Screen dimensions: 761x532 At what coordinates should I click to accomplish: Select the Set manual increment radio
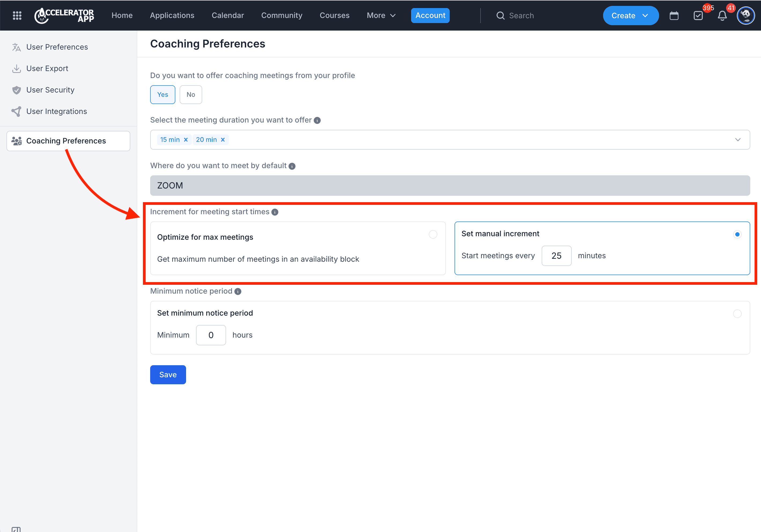737,234
